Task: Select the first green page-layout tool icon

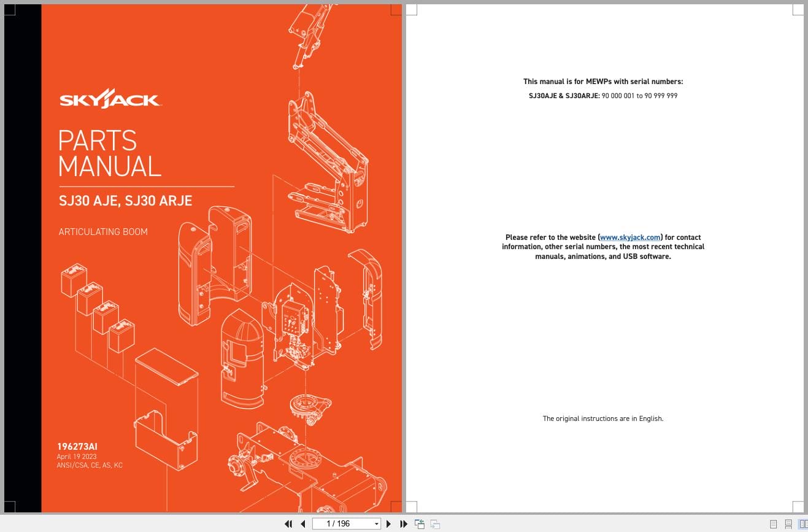Action: pyautogui.click(x=420, y=523)
